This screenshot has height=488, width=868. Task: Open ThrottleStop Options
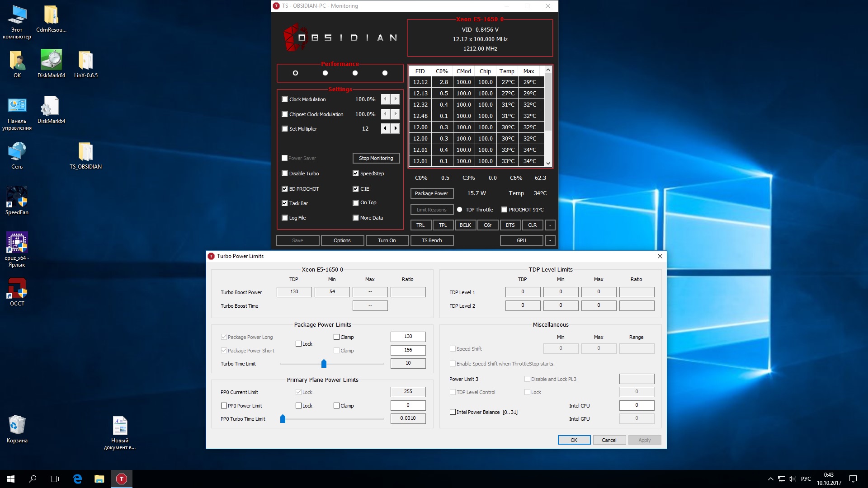coord(342,240)
